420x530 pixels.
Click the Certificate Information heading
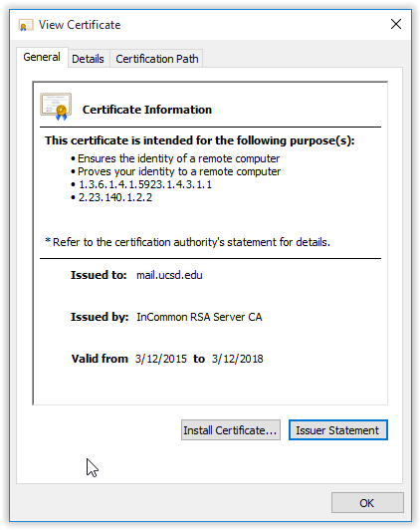147,110
